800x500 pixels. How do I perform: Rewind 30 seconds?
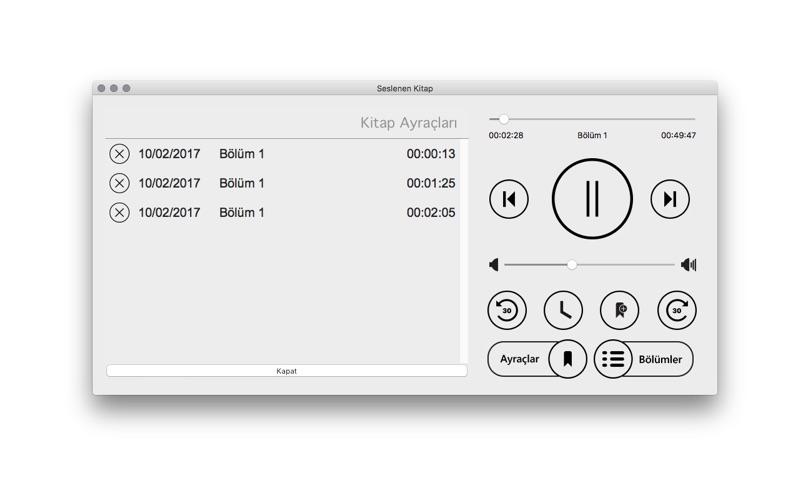[x=507, y=310]
